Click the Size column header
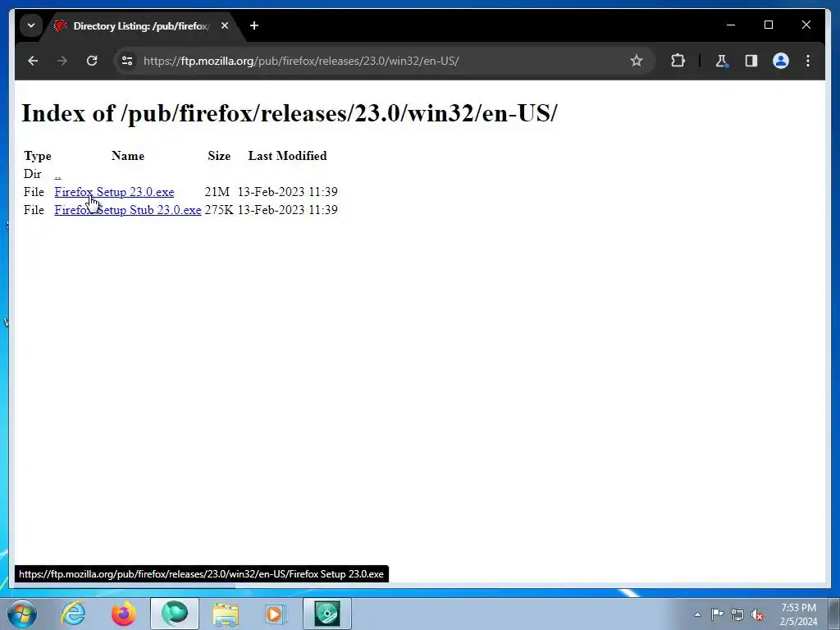Viewport: 840px width, 630px height. [x=219, y=156]
